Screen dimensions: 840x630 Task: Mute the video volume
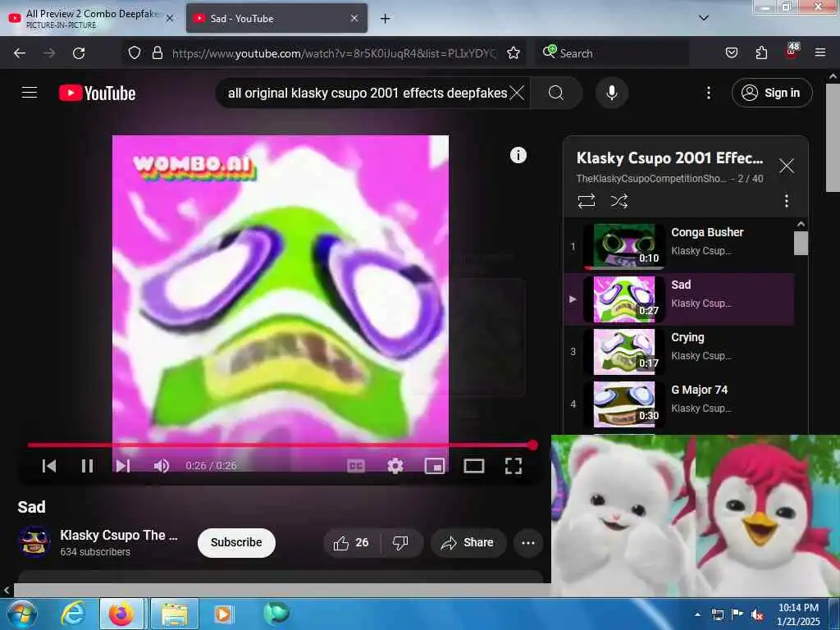tap(162, 466)
